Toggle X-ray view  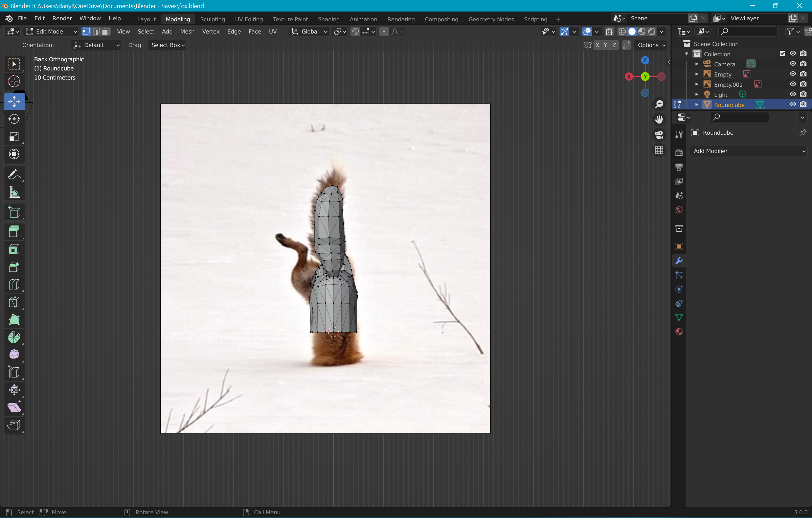click(x=609, y=31)
